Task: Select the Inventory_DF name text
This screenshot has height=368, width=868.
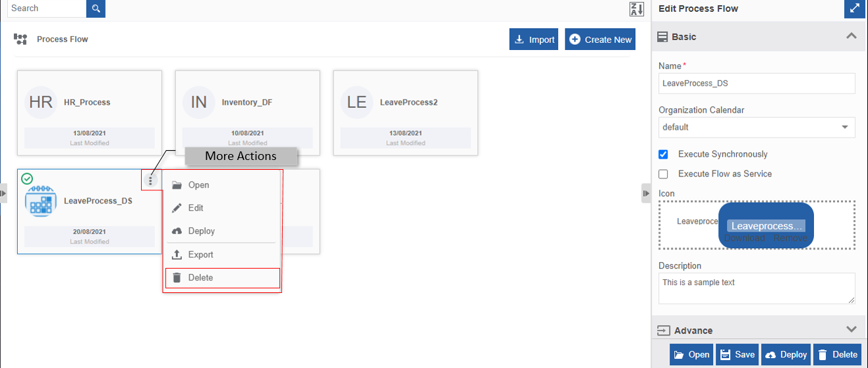Action: 247,103
